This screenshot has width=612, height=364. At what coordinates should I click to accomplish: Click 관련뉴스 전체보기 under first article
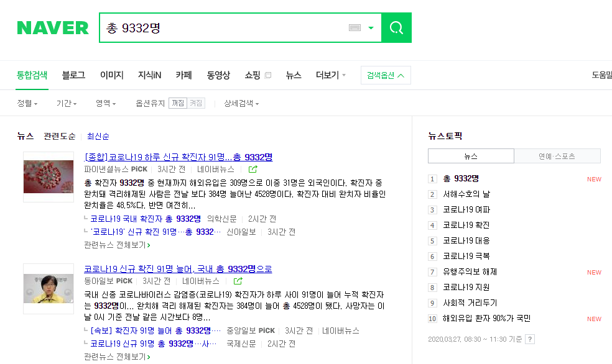pyautogui.click(x=117, y=245)
